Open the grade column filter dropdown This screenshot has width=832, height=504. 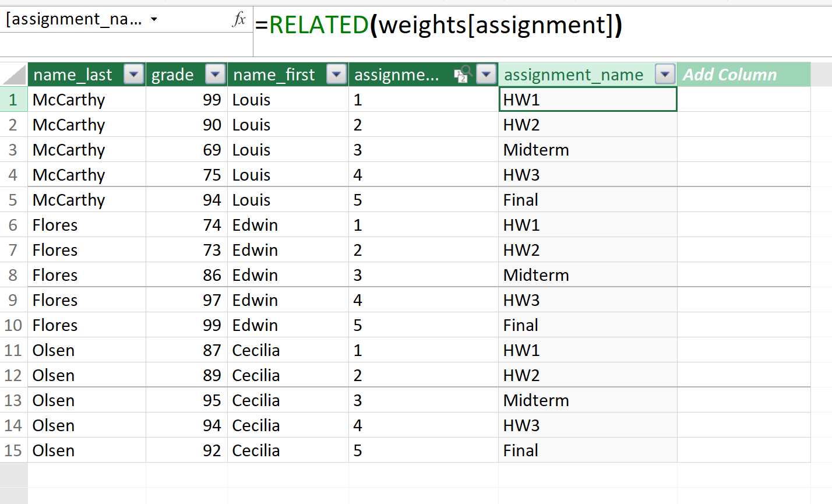(x=216, y=75)
